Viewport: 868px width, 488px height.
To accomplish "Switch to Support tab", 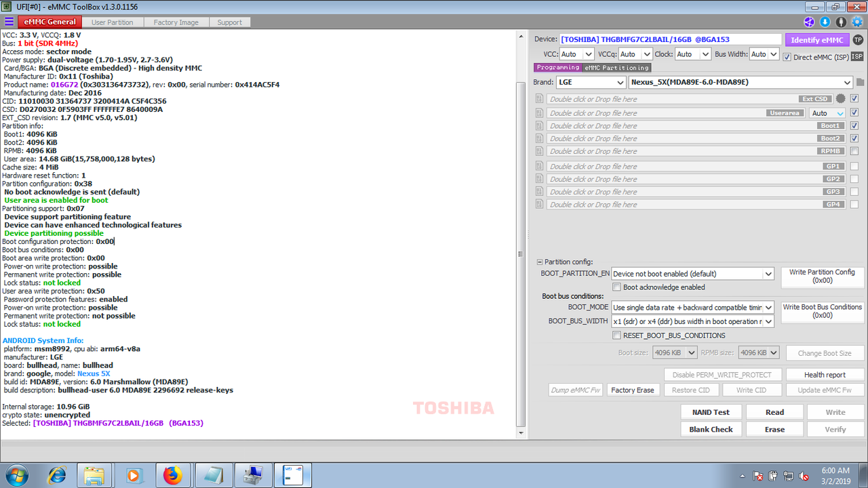I will [x=229, y=22].
